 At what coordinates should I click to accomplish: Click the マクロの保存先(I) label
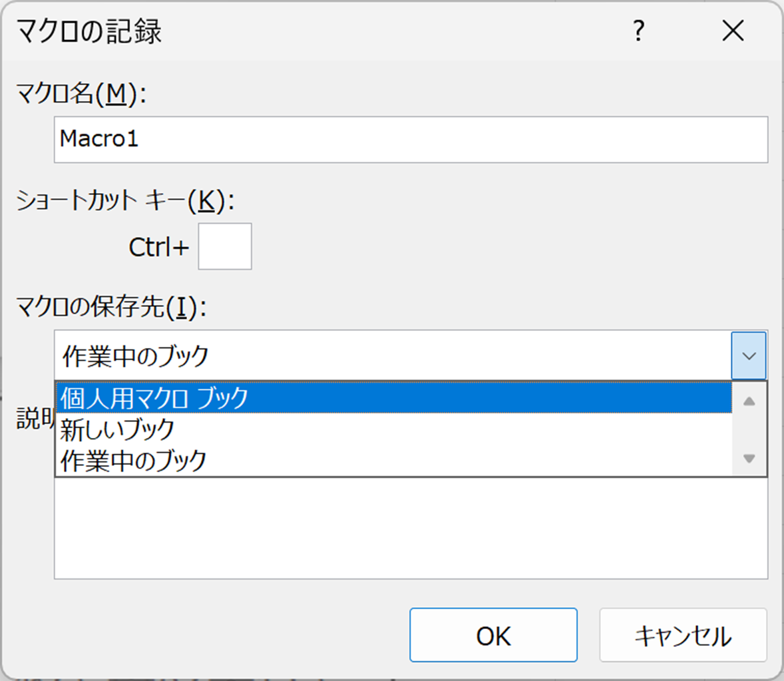coord(112,306)
